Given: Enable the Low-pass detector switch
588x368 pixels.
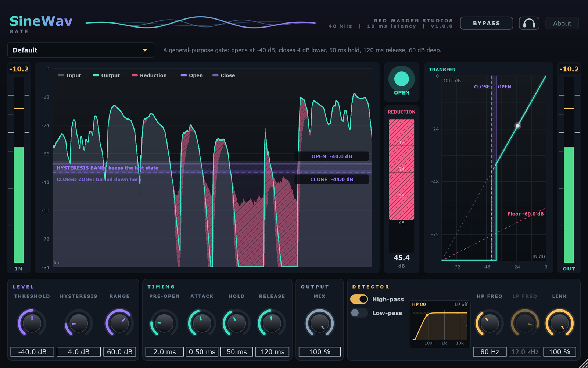Looking at the screenshot, I should click(x=359, y=313).
